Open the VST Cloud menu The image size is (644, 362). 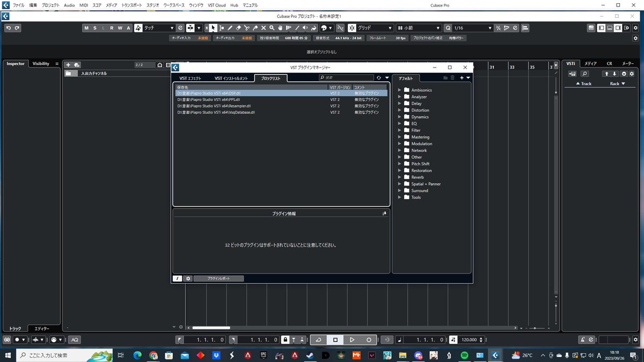click(217, 5)
